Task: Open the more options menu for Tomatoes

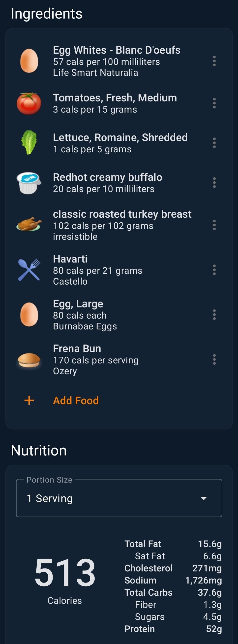Action: tap(214, 103)
